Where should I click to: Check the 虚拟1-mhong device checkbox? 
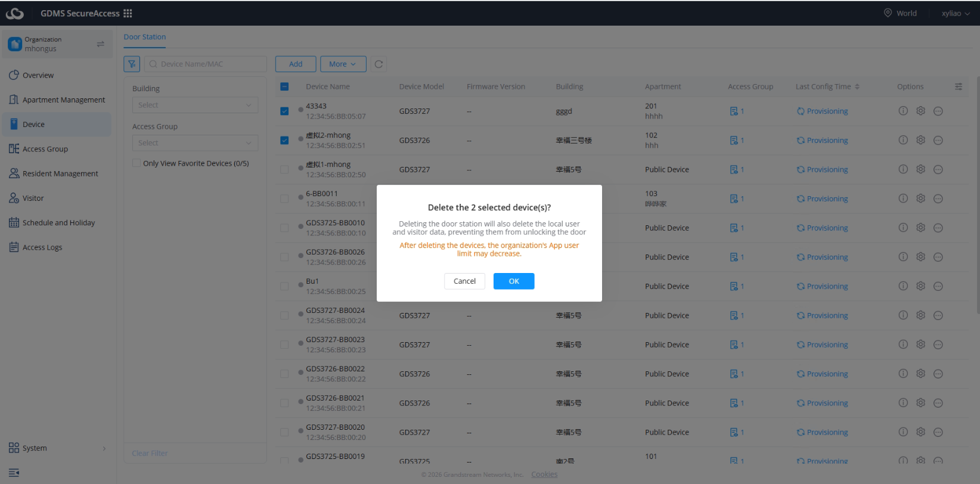pyautogui.click(x=284, y=169)
